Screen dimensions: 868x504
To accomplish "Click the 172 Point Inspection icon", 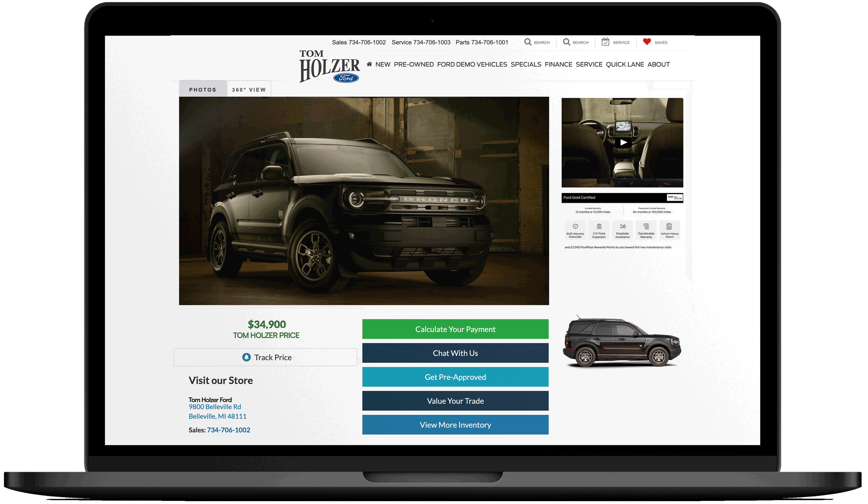I will 599,227.
